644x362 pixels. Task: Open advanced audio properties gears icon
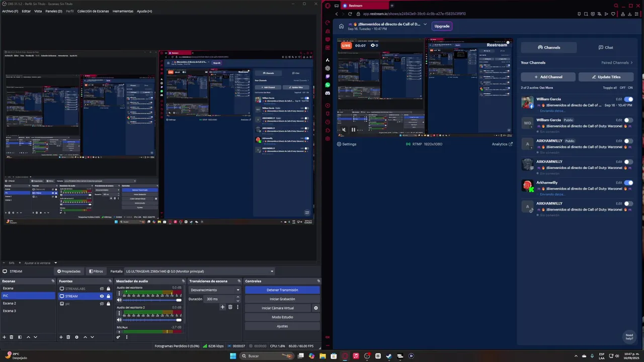point(119,337)
